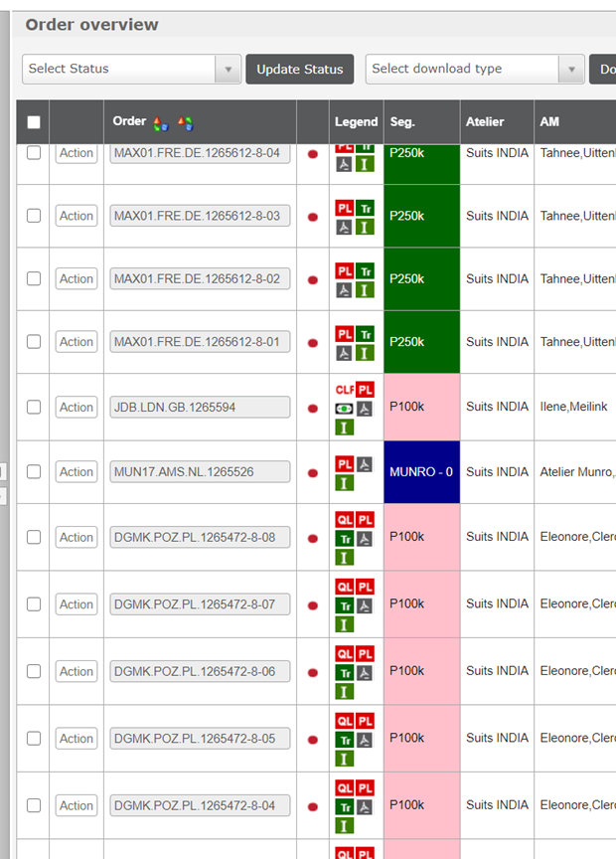Select checkbox for order JDB.LDN.GB.1265594
The image size is (616, 859).
pyautogui.click(x=34, y=407)
